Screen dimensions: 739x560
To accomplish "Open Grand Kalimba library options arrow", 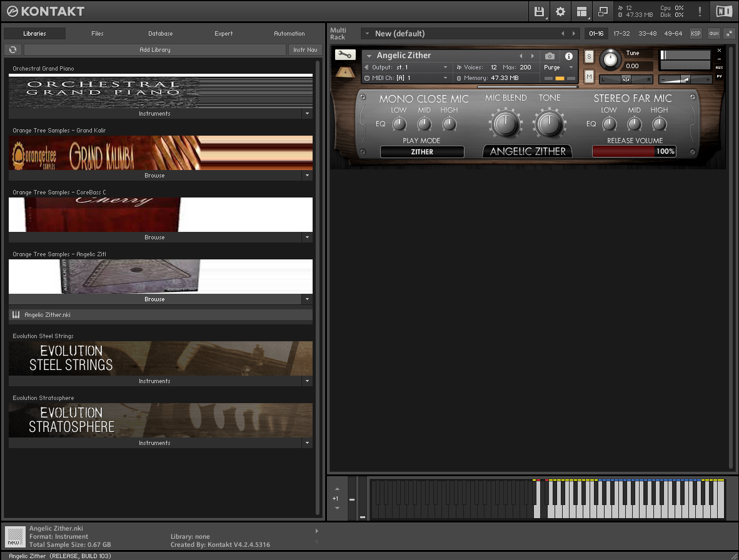I will [x=307, y=175].
